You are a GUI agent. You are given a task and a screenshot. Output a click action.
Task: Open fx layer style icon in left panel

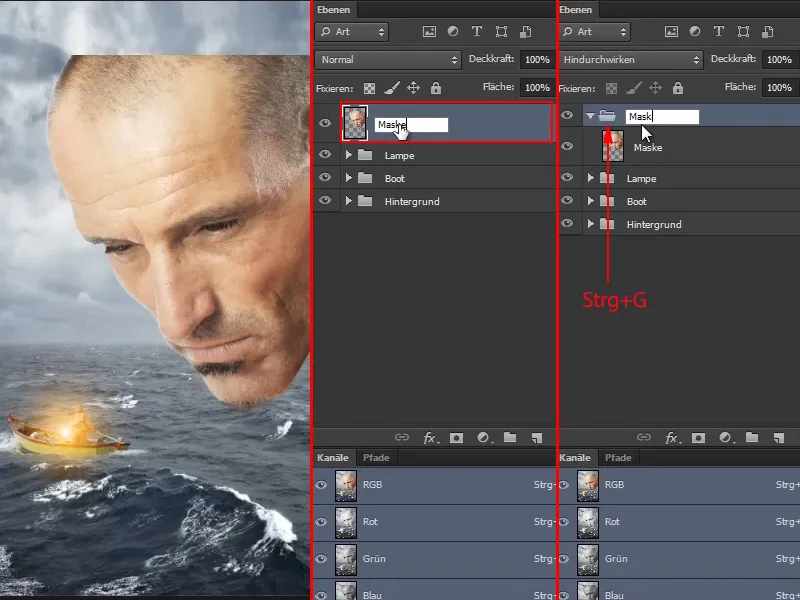click(430, 438)
